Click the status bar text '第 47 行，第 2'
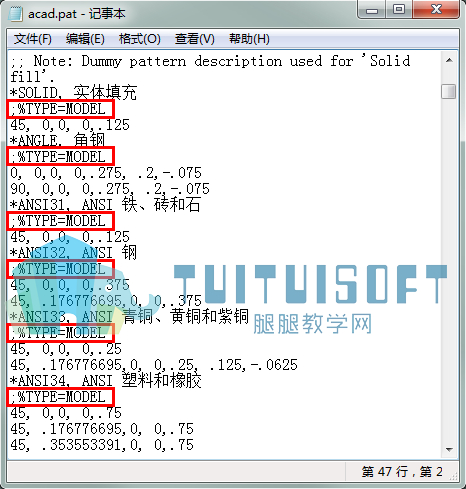Screen dimensions: 466x489 coord(402,472)
